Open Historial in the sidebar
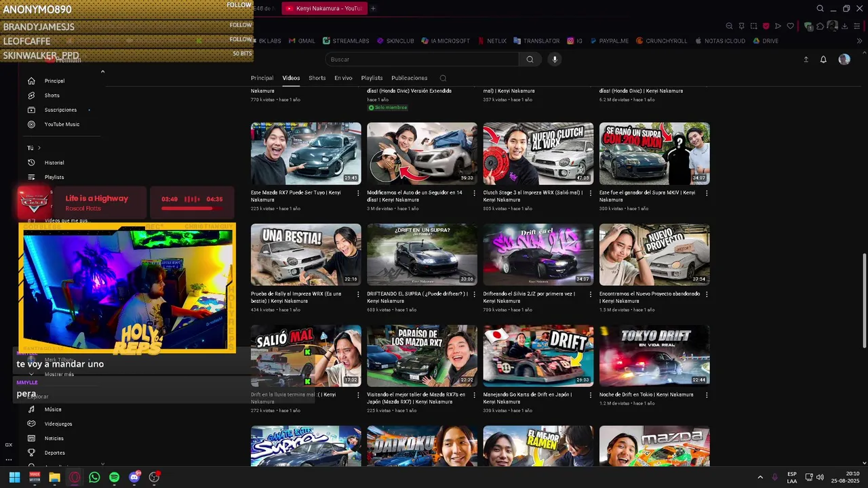Image resolution: width=868 pixels, height=488 pixels. (54, 163)
